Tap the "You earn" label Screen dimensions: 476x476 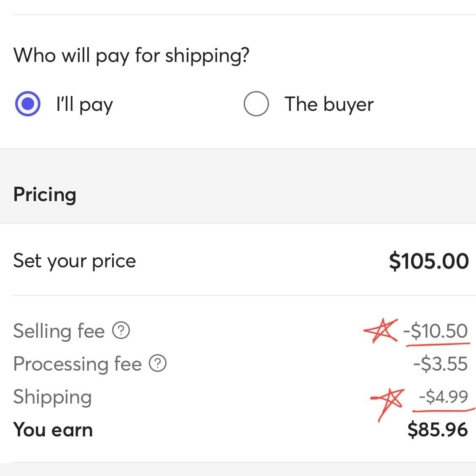click(x=53, y=430)
